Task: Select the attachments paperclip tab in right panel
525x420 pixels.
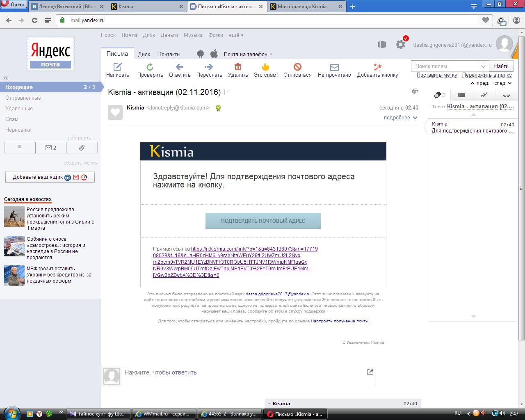Action: (x=484, y=95)
